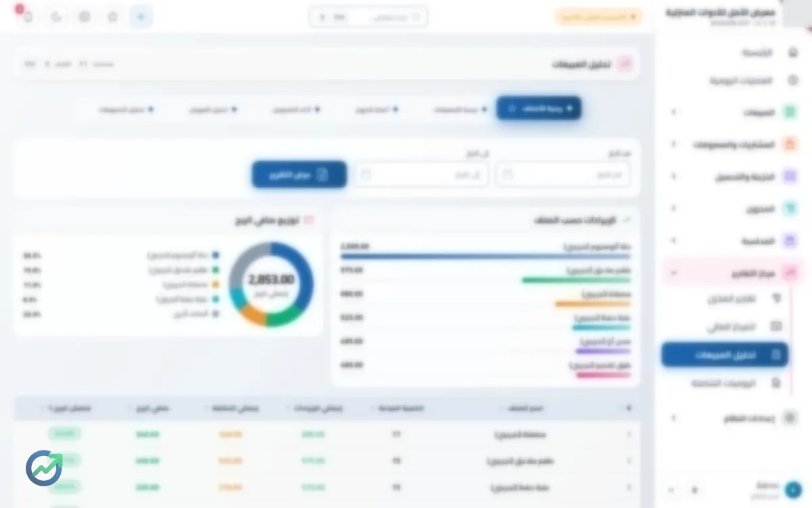Click the Admin user avatar
Image resolution: width=812 pixels, height=508 pixels.
pos(793,490)
